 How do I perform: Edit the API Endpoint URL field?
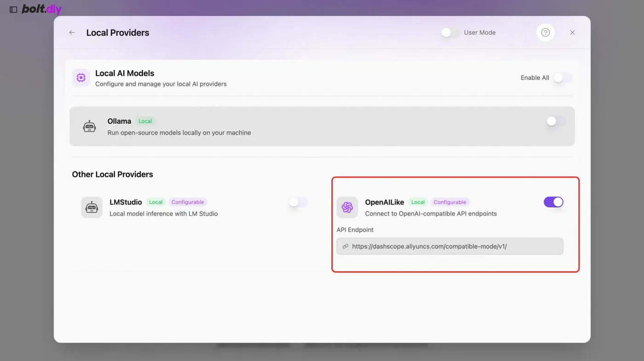pyautogui.click(x=450, y=246)
